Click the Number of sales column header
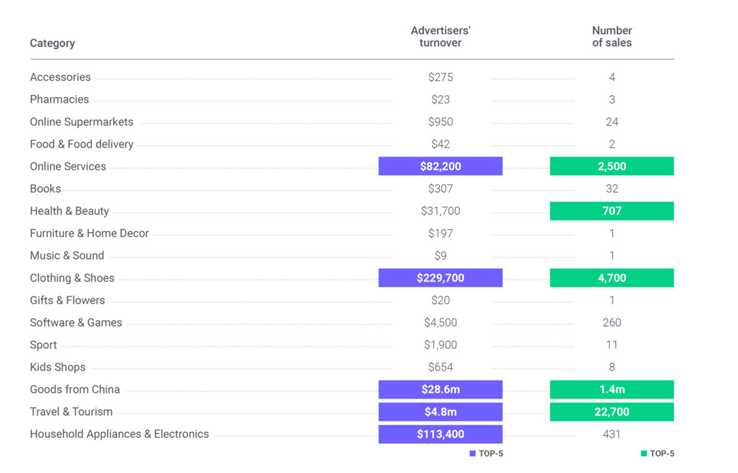 [611, 37]
